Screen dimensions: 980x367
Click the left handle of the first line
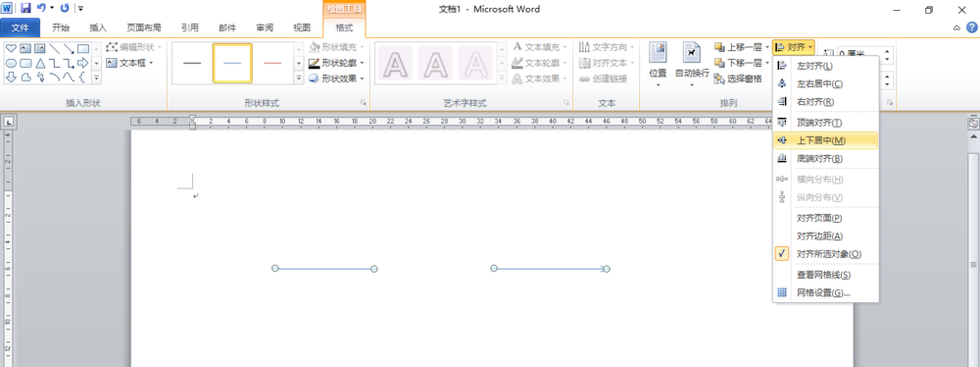click(x=275, y=268)
